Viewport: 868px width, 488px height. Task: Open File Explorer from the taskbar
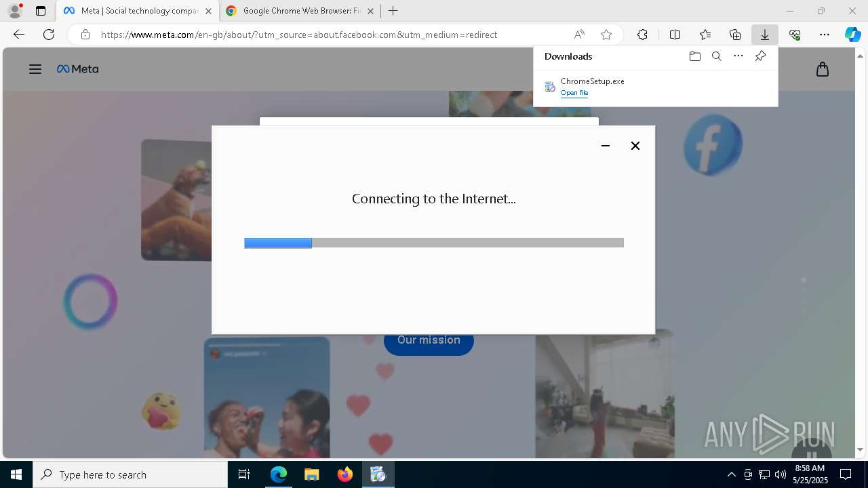312,474
